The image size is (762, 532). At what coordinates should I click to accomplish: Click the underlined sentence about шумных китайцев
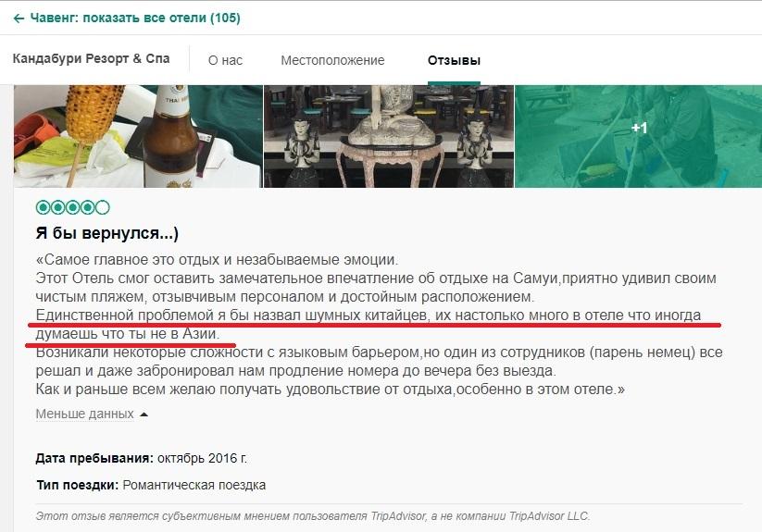(x=368, y=324)
